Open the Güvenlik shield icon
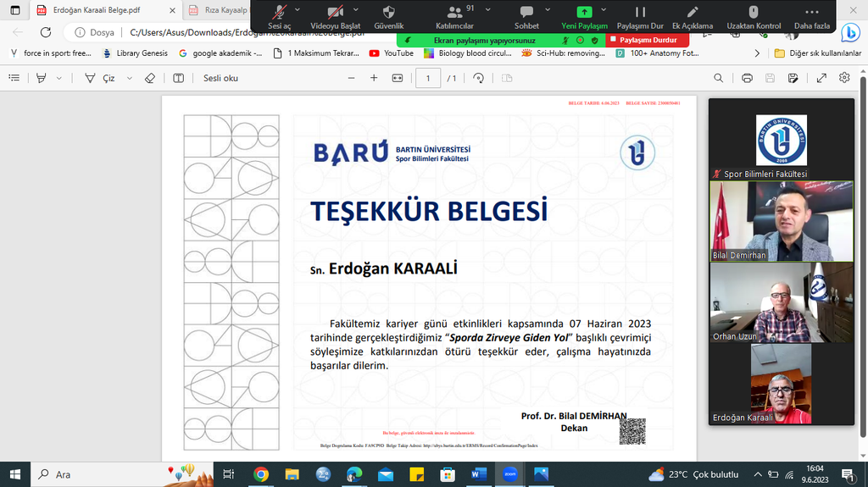This screenshot has width=868, height=487. [x=389, y=13]
